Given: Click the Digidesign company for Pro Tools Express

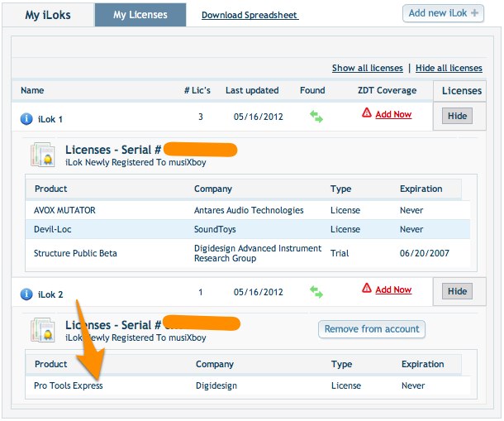Looking at the screenshot, I should (x=216, y=385).
